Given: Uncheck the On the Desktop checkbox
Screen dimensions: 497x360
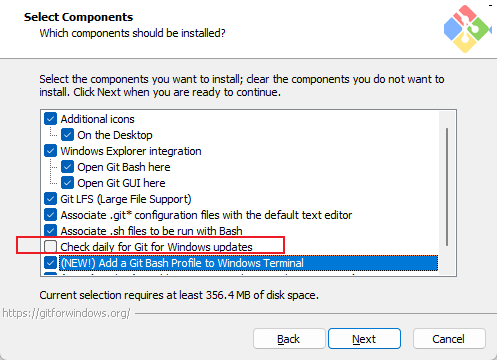Looking at the screenshot, I should point(67,135).
